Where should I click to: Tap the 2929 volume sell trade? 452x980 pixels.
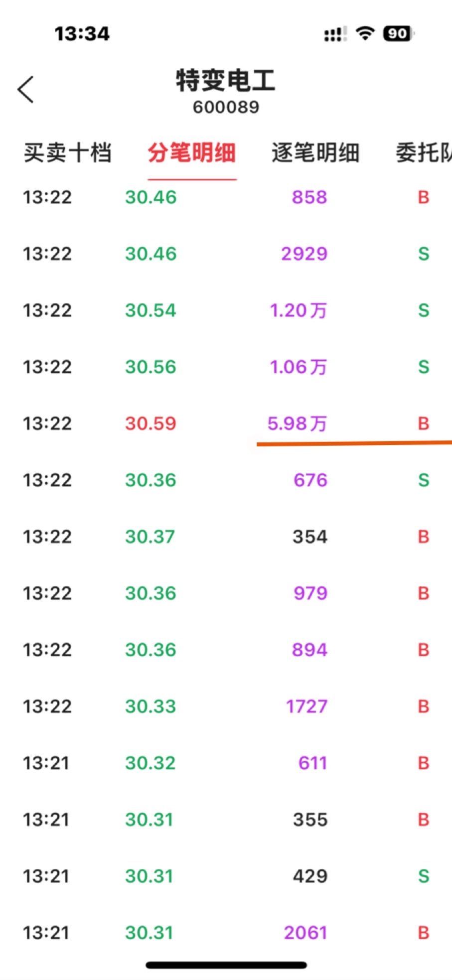point(304,254)
